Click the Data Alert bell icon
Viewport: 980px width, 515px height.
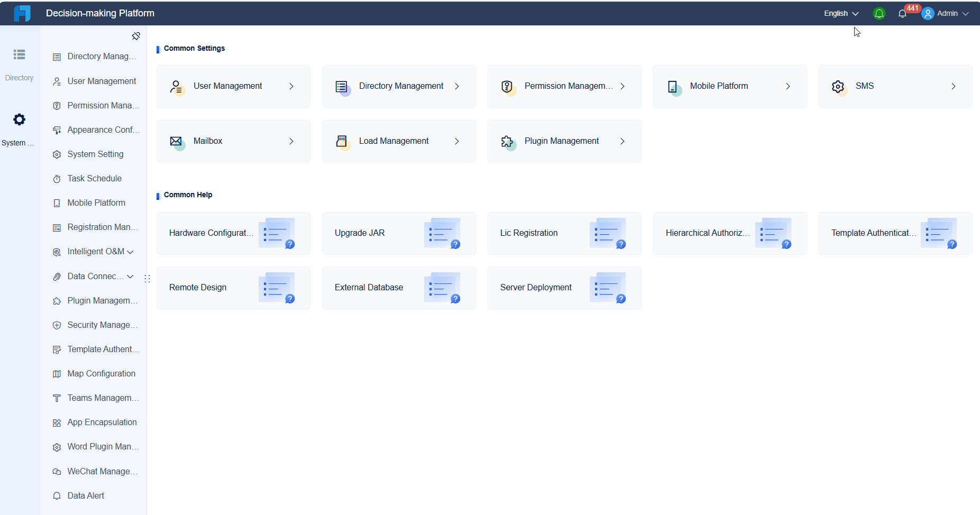pyautogui.click(x=57, y=496)
